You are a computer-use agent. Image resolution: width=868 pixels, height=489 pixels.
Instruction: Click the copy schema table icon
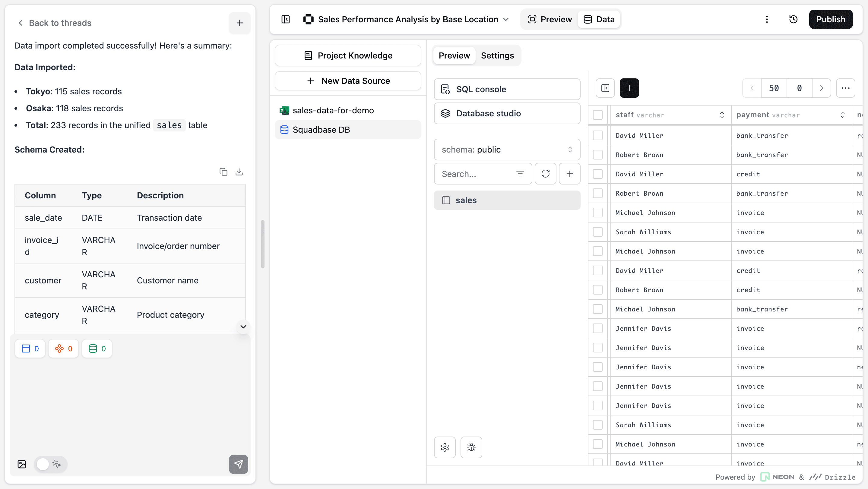[x=223, y=172]
